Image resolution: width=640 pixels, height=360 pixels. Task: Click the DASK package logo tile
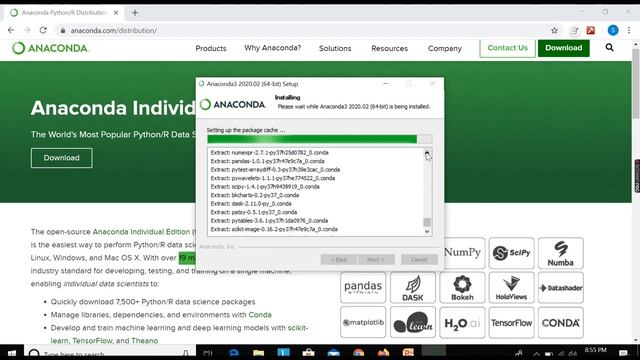click(413, 288)
